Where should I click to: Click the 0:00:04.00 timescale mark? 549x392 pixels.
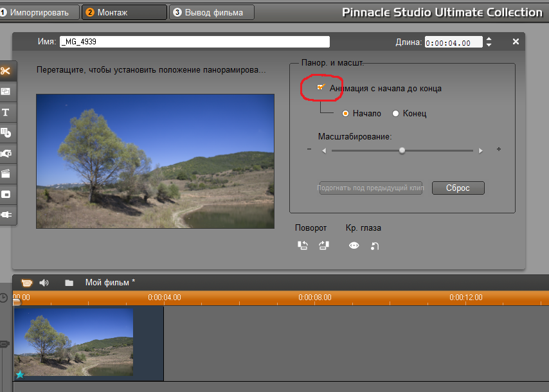click(164, 298)
